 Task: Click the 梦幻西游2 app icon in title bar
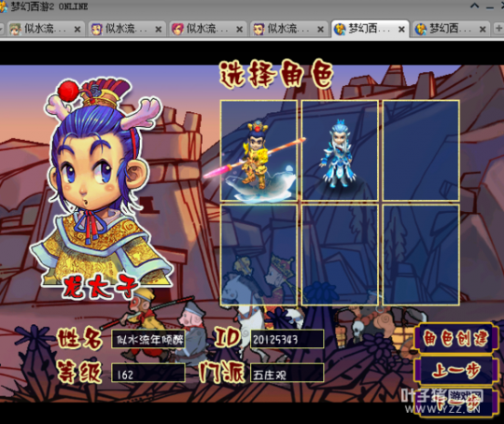[x=3, y=7]
